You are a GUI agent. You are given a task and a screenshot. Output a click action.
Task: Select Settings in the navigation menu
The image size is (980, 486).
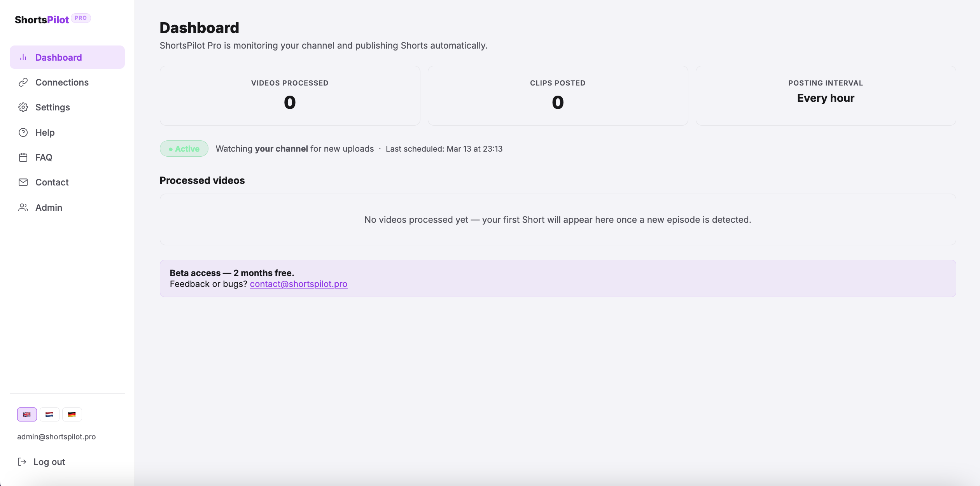tap(53, 107)
